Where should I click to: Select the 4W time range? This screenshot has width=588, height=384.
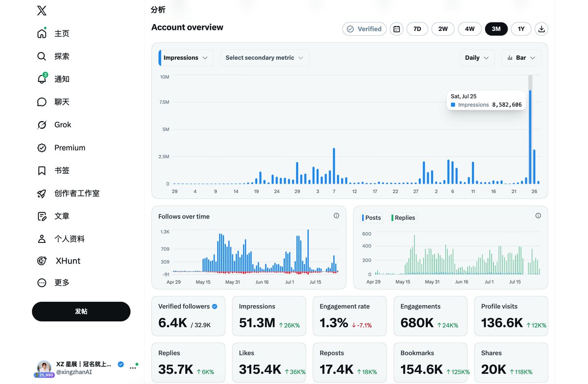click(x=469, y=29)
